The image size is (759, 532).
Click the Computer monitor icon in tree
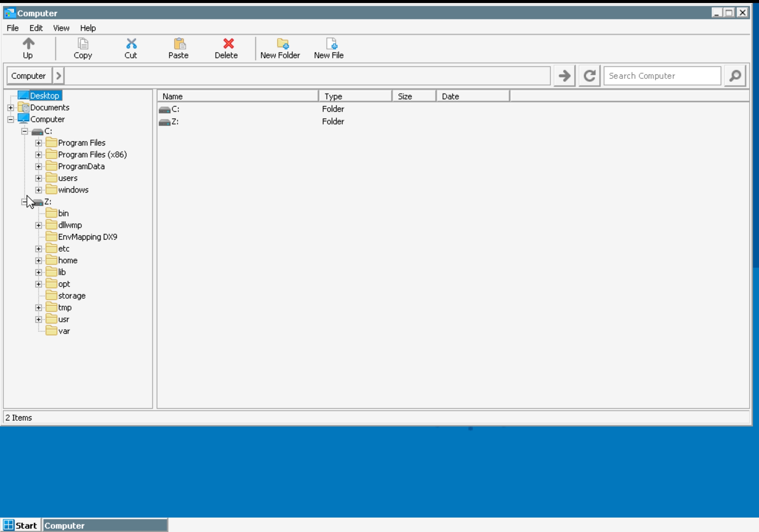click(x=23, y=119)
